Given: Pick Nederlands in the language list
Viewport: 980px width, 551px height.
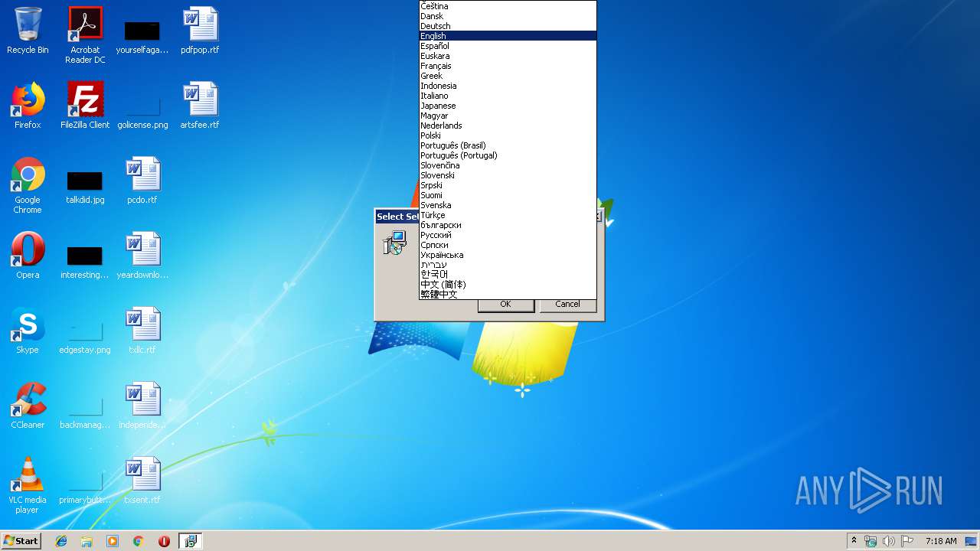Looking at the screenshot, I should [x=508, y=126].
